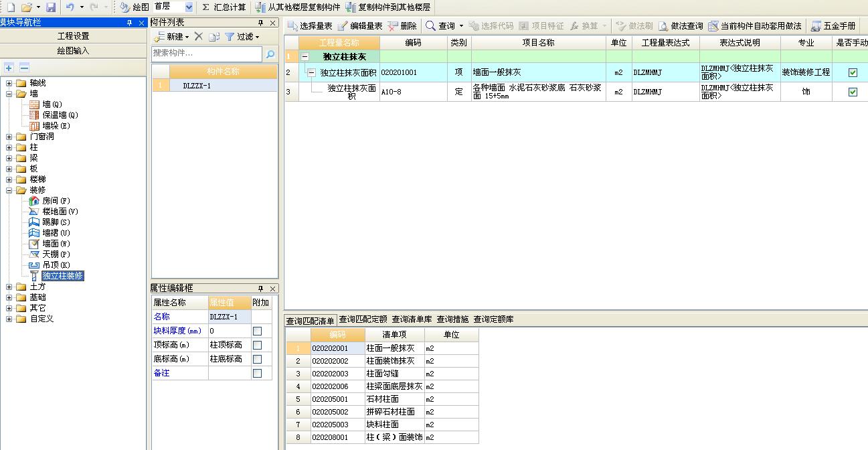Viewport: 868px width, 450px height.
Task: Click the 工程设置 button
Action: (x=73, y=36)
